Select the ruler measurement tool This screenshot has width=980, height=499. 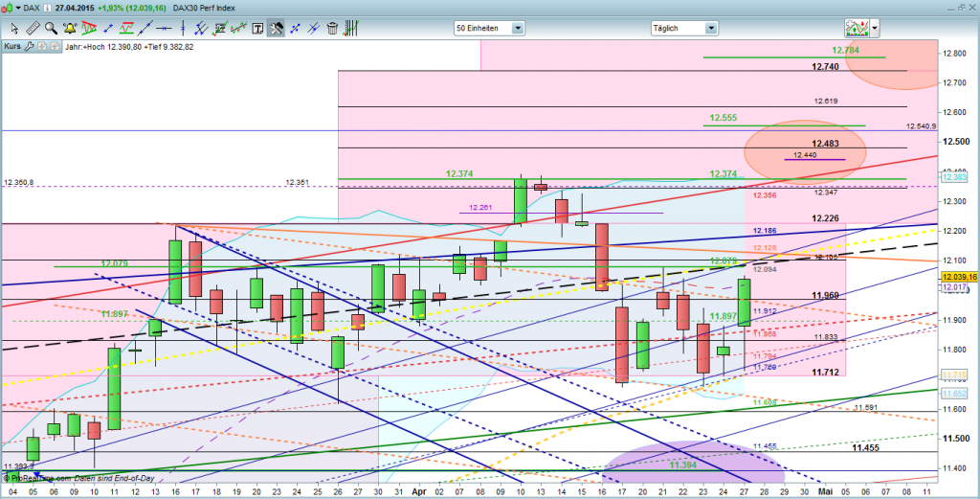(32, 28)
